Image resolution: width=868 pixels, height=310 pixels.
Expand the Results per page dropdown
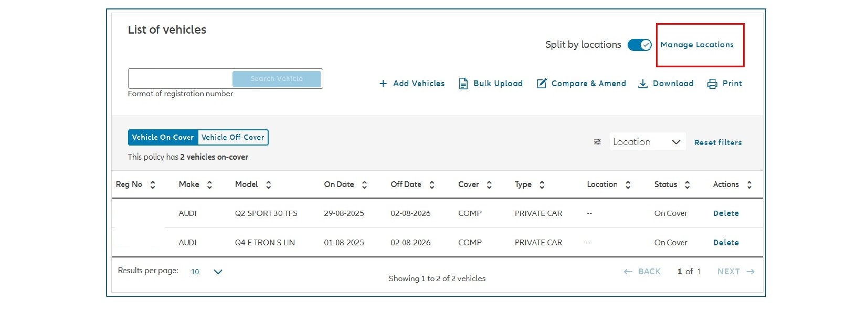pyautogui.click(x=207, y=272)
